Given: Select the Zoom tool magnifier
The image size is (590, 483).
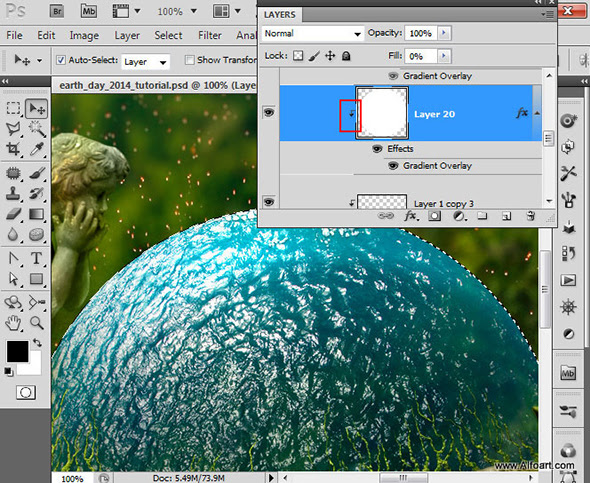Looking at the screenshot, I should pos(37,322).
